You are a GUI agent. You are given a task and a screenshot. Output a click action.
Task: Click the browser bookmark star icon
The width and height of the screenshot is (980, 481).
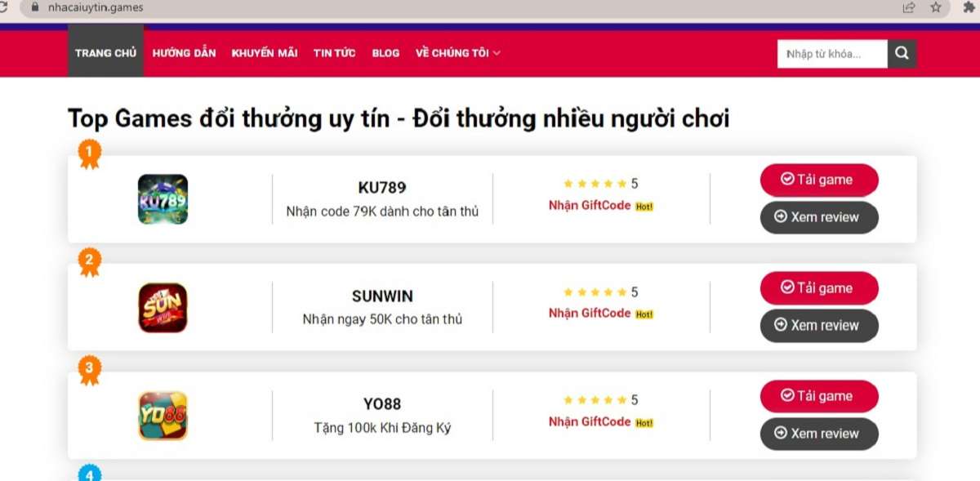click(934, 7)
